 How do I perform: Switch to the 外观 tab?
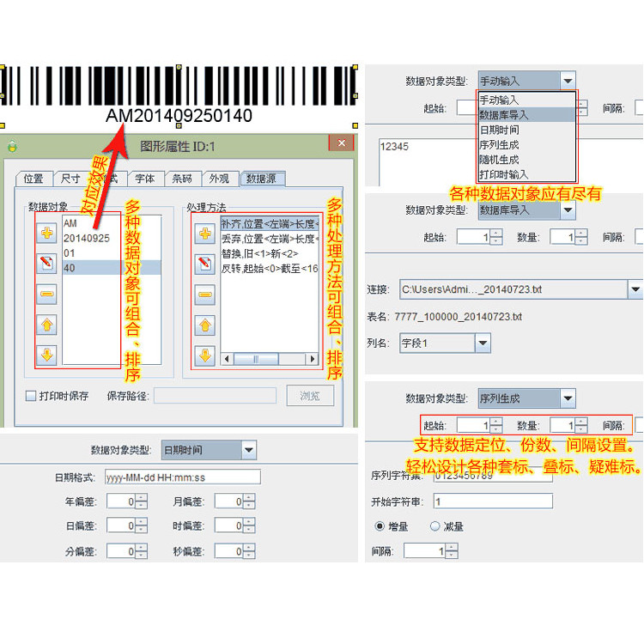pyautogui.click(x=219, y=179)
